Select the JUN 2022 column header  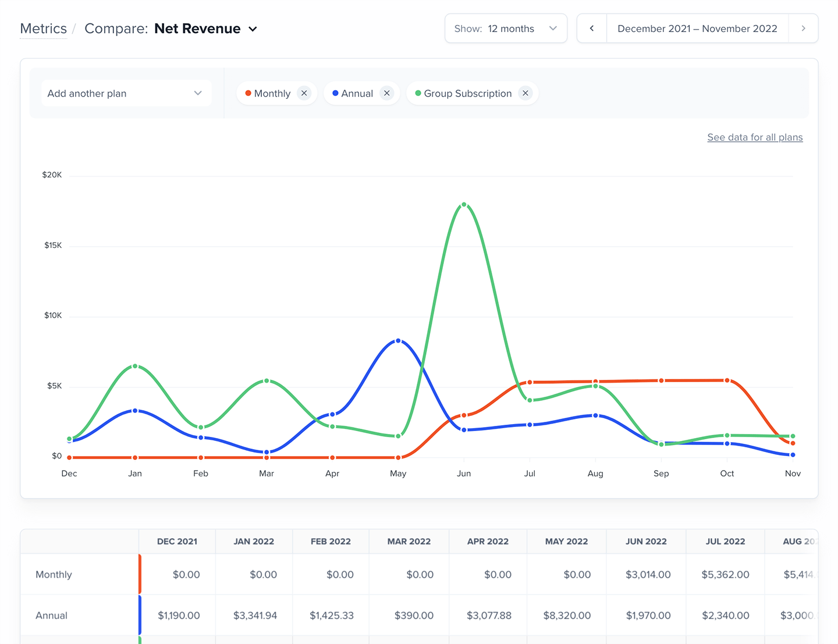click(x=645, y=541)
